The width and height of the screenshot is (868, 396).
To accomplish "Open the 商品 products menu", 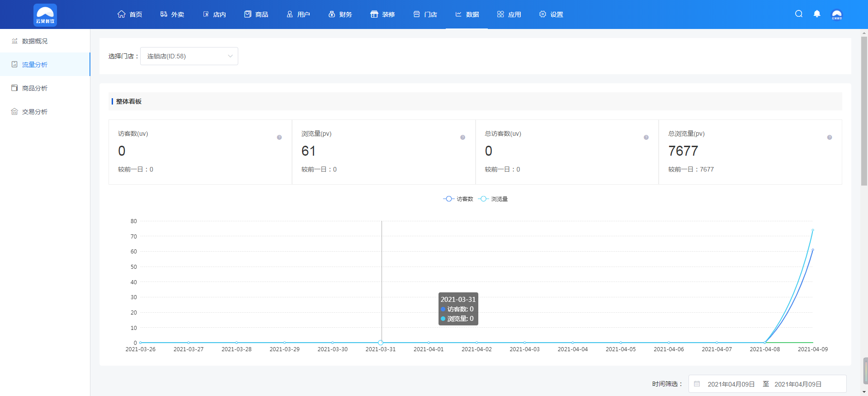I will (x=256, y=14).
